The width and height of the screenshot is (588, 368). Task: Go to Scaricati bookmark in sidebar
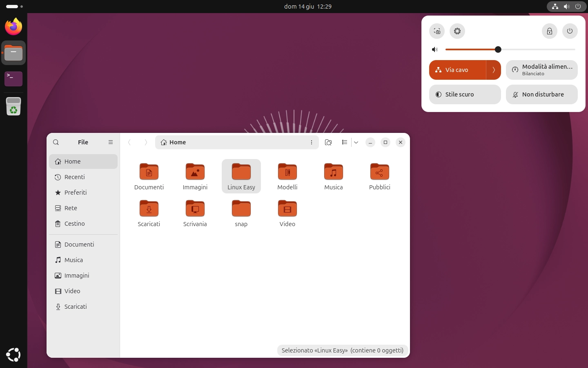point(83,307)
